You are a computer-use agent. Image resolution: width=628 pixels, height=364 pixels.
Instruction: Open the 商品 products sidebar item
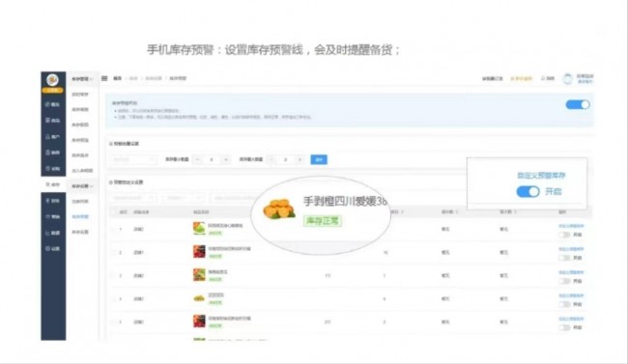click(x=53, y=121)
